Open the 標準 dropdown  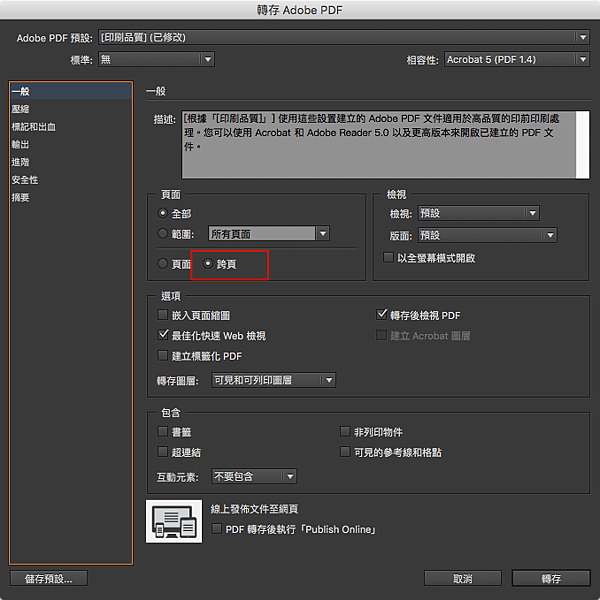pyautogui.click(x=156, y=59)
